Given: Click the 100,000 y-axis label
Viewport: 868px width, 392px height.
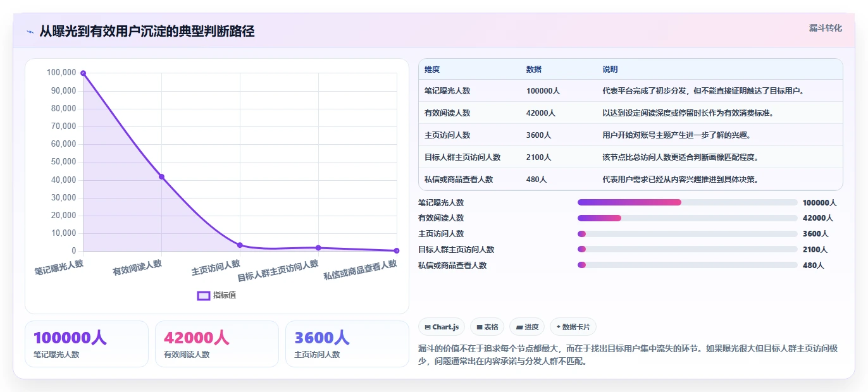Looking at the screenshot, I should click(x=61, y=73).
